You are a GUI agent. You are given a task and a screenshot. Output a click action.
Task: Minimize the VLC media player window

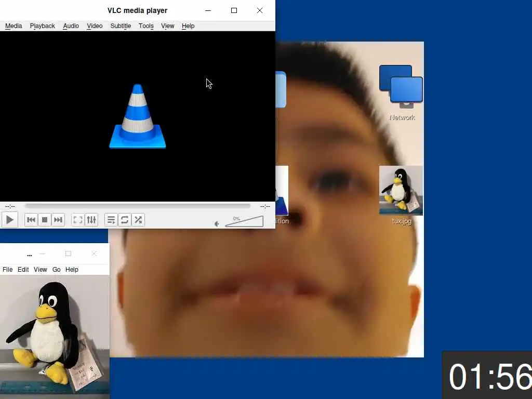[x=208, y=10]
